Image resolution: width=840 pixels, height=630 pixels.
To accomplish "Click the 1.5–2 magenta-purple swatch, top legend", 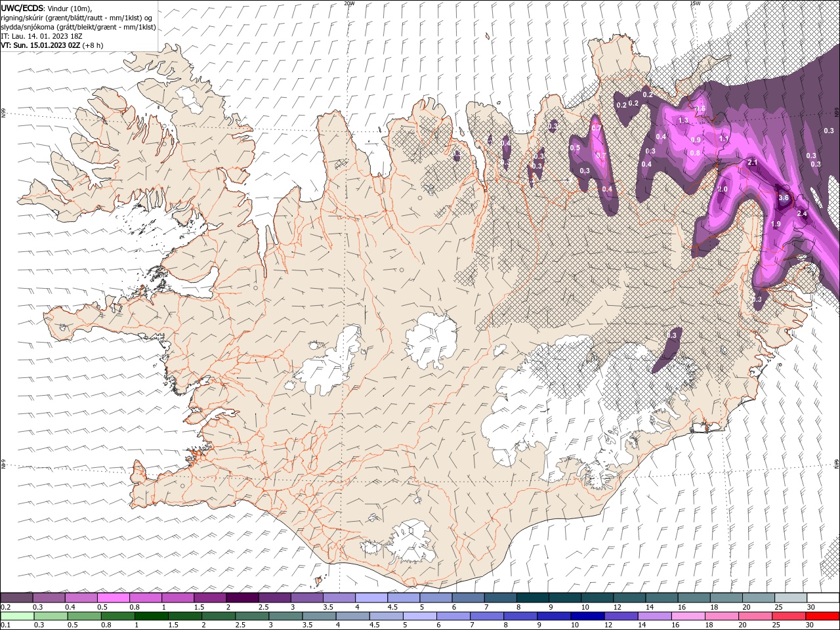I will (210, 598).
